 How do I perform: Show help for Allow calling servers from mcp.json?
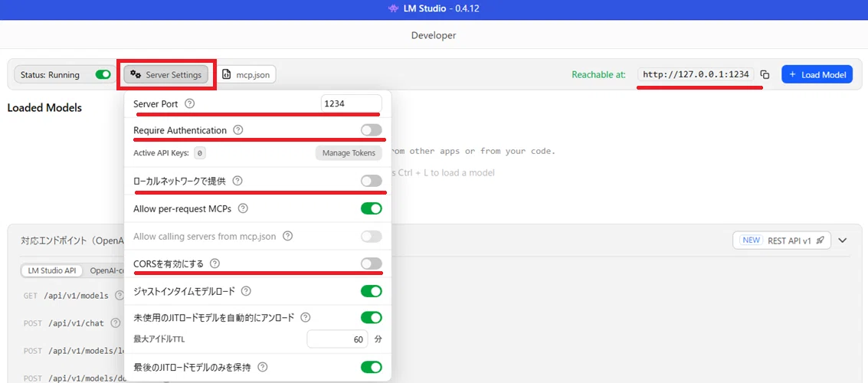[x=287, y=237]
